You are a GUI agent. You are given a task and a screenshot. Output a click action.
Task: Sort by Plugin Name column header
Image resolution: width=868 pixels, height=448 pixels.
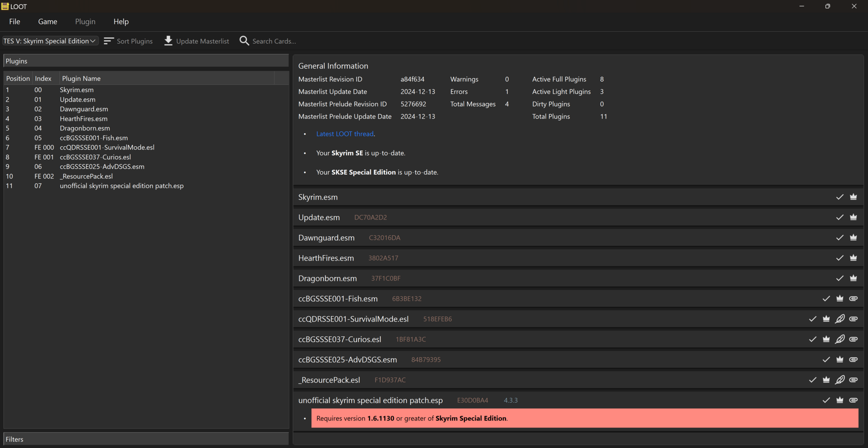[x=167, y=79]
